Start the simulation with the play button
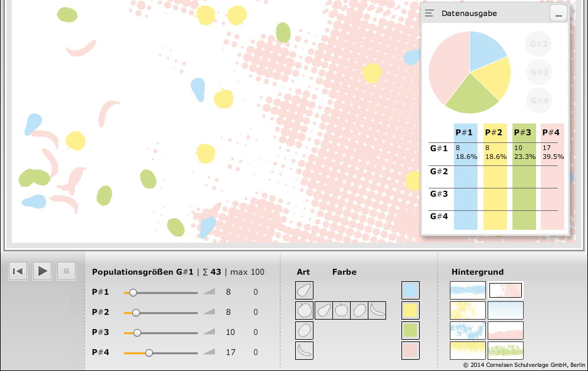Viewport: 588px width, 371px height. click(42, 271)
